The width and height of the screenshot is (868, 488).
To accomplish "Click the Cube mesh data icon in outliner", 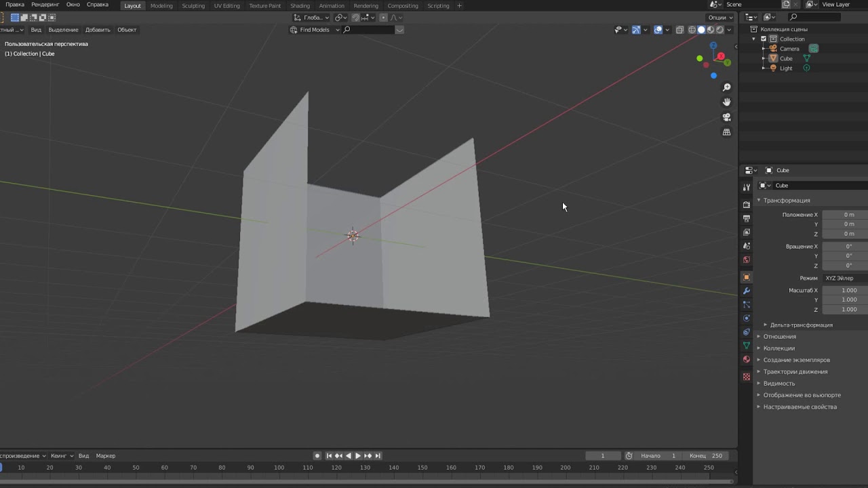I will [x=807, y=58].
